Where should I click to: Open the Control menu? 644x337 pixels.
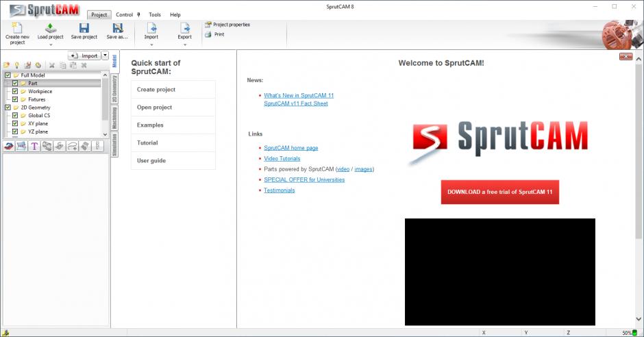pos(125,15)
